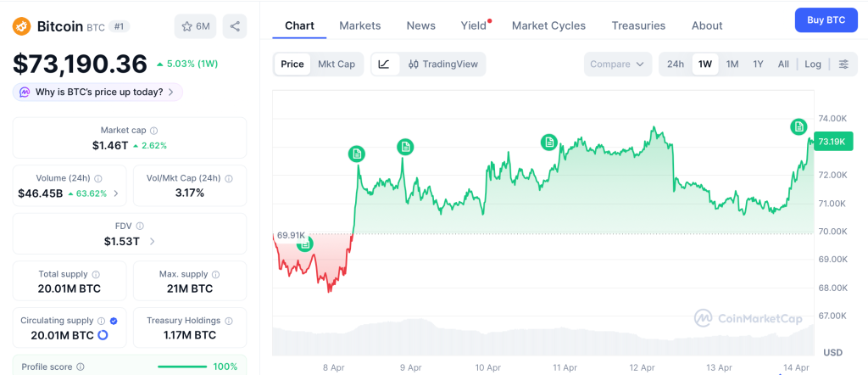Expand the FDV details chevron
The height and width of the screenshot is (375, 868).
[x=153, y=242]
